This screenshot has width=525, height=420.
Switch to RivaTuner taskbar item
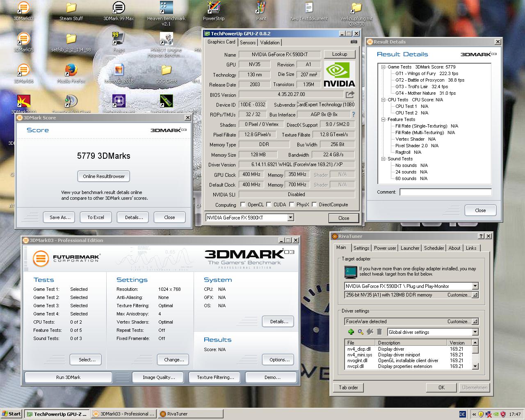click(191, 414)
